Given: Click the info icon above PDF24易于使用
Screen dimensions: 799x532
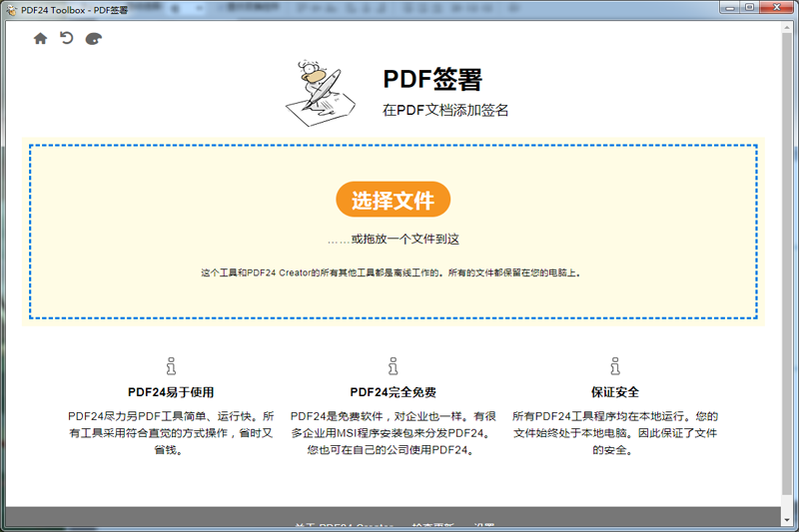Looking at the screenshot, I should pos(171,366).
